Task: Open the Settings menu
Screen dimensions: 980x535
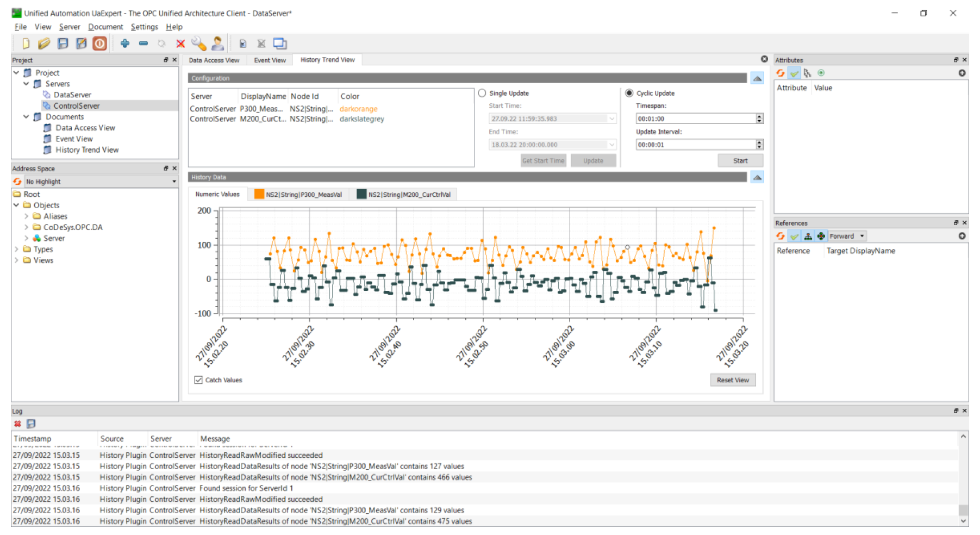Action: tap(144, 27)
